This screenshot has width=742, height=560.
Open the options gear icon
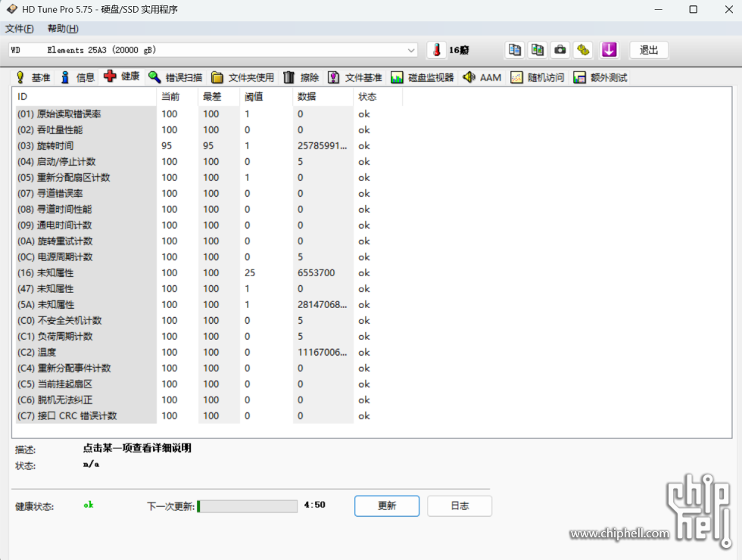[583, 50]
